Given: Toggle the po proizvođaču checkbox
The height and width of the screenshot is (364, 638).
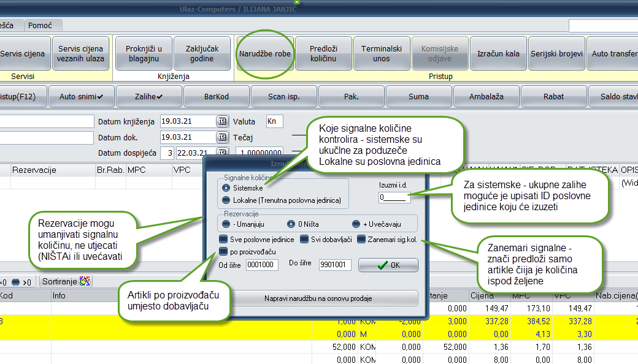Looking at the screenshot, I should point(224,251).
